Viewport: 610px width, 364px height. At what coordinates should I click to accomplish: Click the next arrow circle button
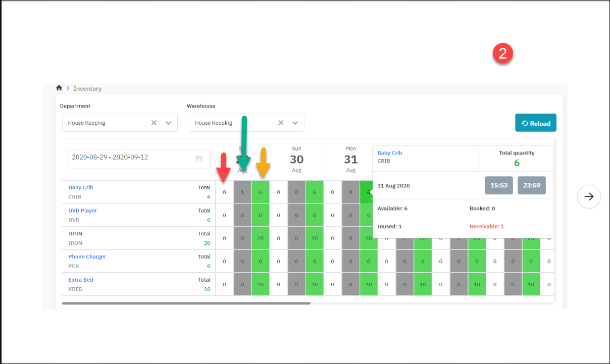click(589, 196)
